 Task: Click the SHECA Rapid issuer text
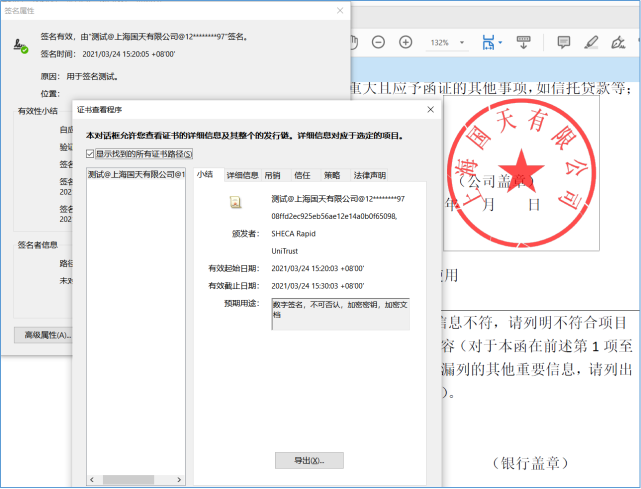[x=293, y=234]
